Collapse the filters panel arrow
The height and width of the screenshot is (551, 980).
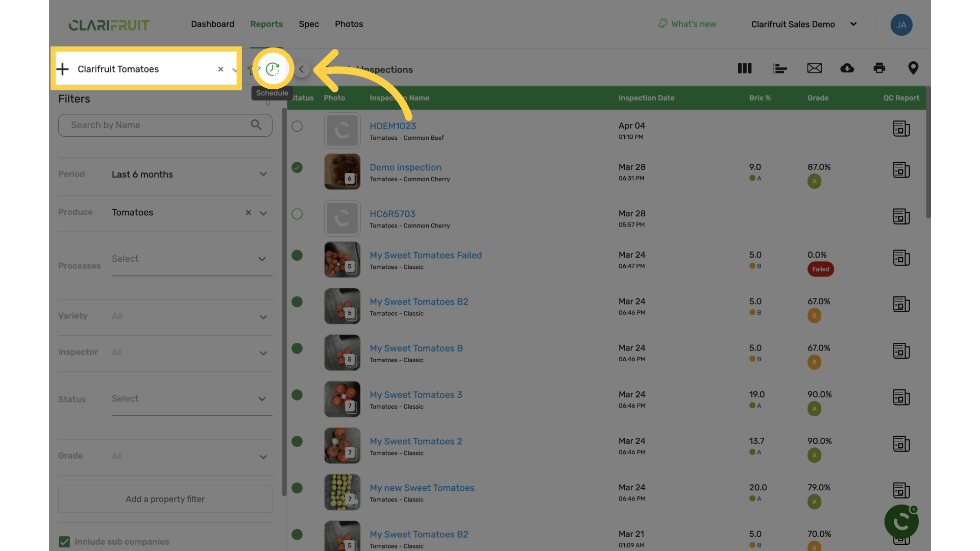301,69
